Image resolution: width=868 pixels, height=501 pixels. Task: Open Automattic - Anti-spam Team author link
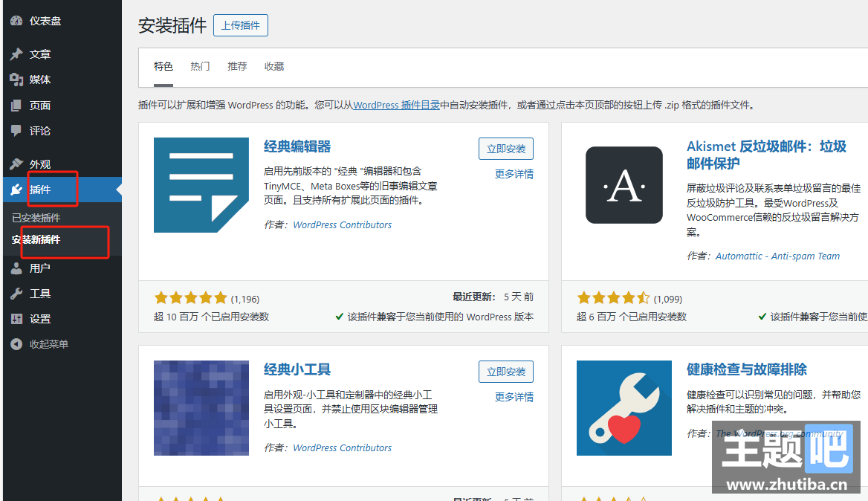778,256
